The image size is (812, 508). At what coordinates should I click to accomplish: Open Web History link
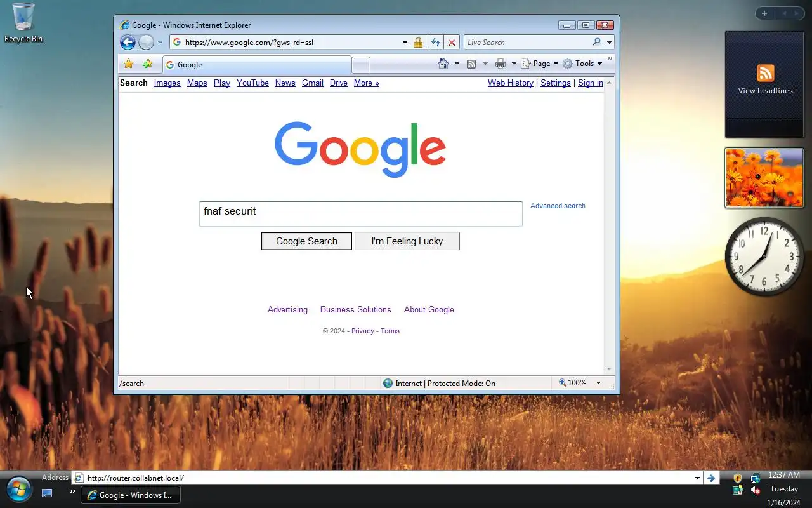(x=511, y=83)
